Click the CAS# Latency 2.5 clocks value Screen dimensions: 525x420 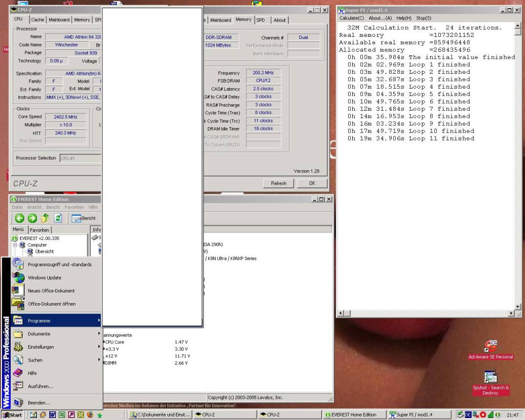click(263, 89)
